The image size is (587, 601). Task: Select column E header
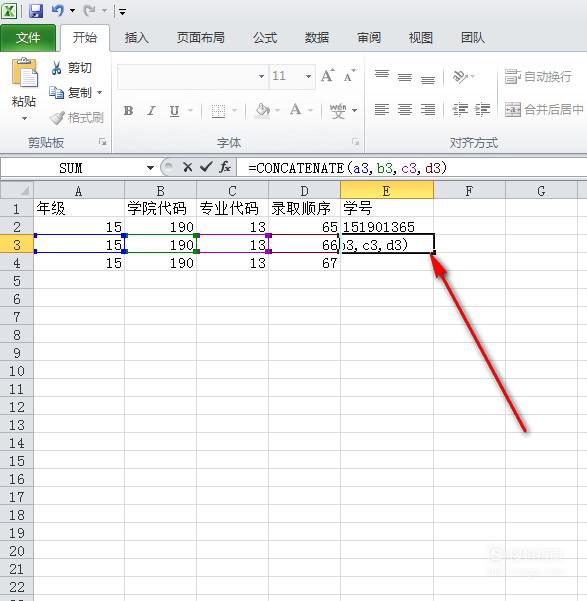coord(387,190)
